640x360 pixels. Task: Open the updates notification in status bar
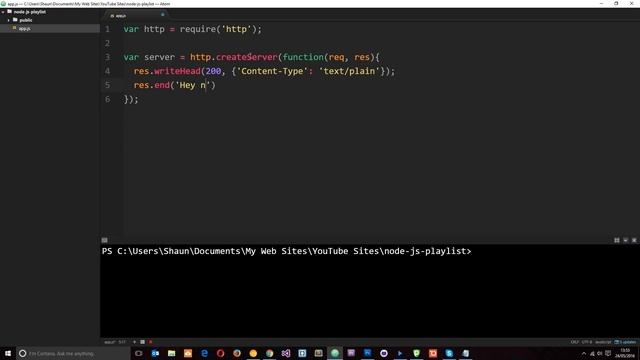click(x=625, y=342)
